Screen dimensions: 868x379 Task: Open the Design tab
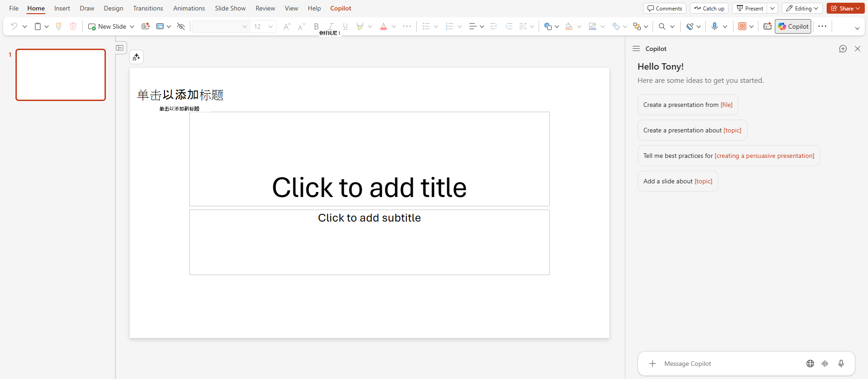[113, 8]
